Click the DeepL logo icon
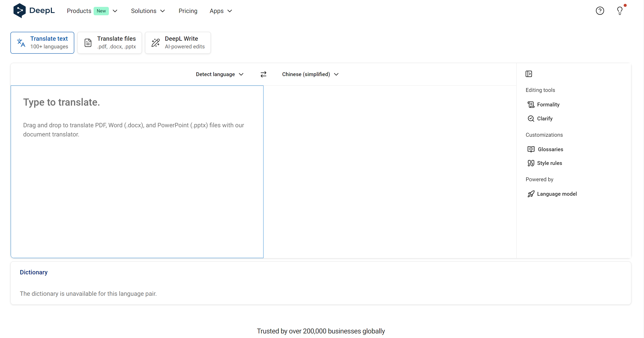Viewport: 644px width, 338px height. pyautogui.click(x=20, y=10)
